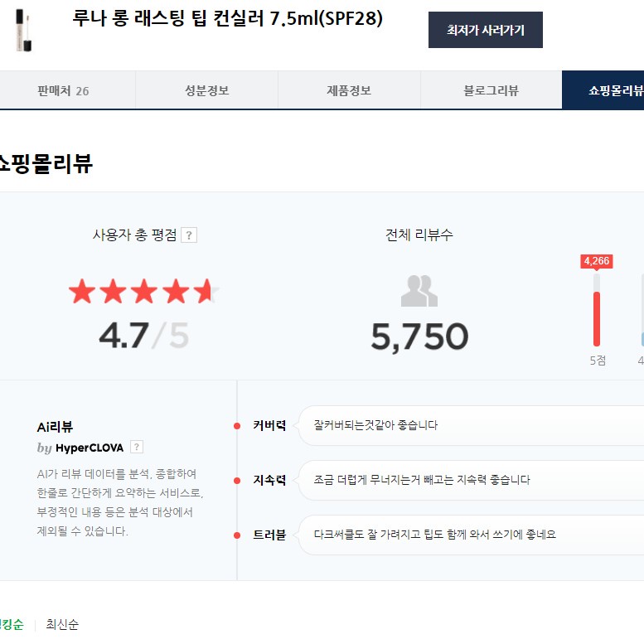The width and height of the screenshot is (644, 644).
Task: Click the help icon beside 사용자 총 평점
Action: coord(189,235)
